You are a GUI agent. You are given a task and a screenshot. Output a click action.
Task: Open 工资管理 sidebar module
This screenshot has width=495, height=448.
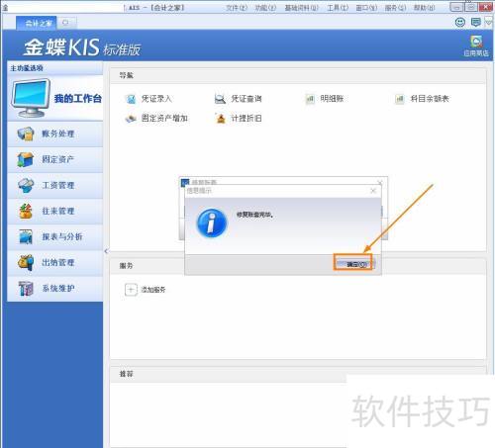pos(55,185)
